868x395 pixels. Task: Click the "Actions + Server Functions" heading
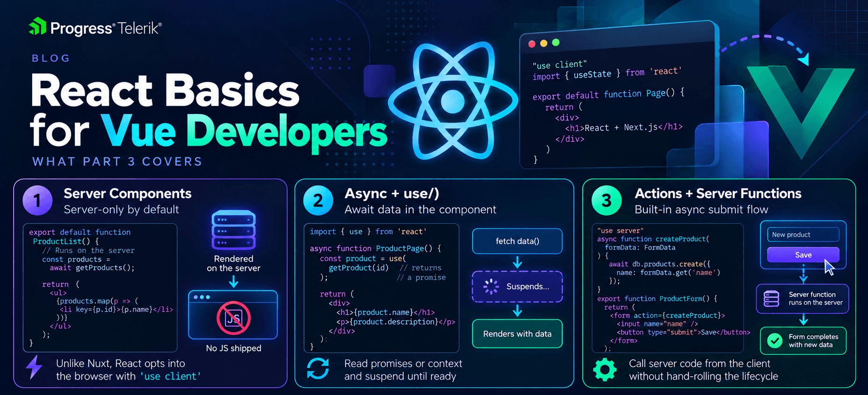pos(718,193)
